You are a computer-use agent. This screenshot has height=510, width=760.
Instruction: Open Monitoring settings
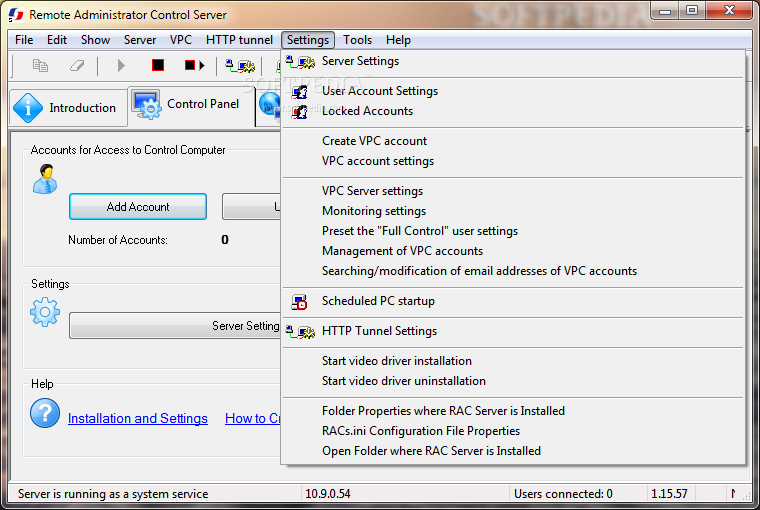[513, 211]
